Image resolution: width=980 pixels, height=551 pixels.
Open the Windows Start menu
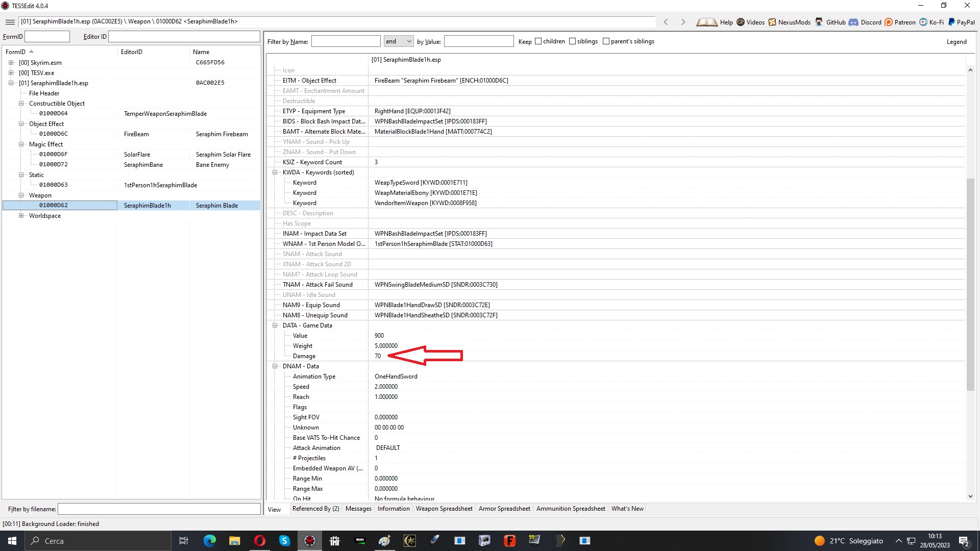click(x=12, y=541)
